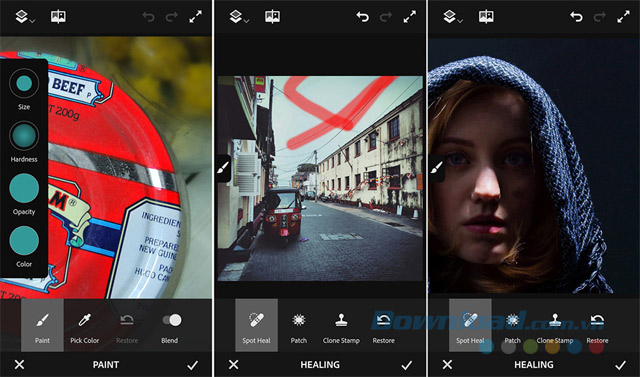Undo last action in Paint screen

point(149,17)
